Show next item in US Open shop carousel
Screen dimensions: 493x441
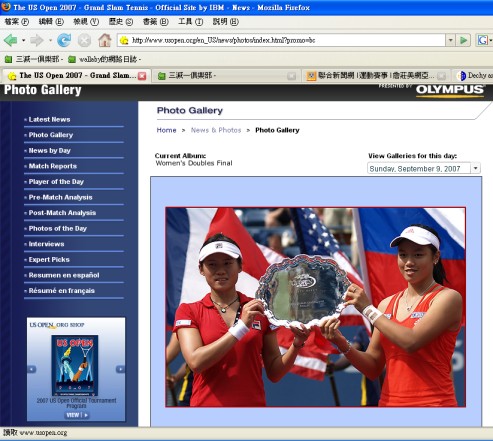(120, 369)
